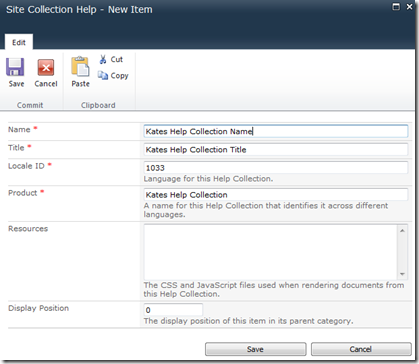Click the 'Commit' group label

pos(30,105)
